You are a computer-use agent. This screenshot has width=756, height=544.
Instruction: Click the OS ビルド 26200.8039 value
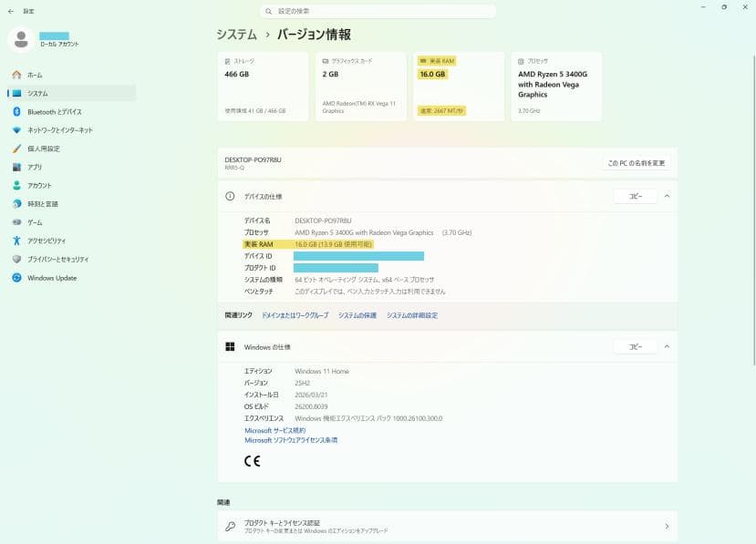click(x=311, y=406)
